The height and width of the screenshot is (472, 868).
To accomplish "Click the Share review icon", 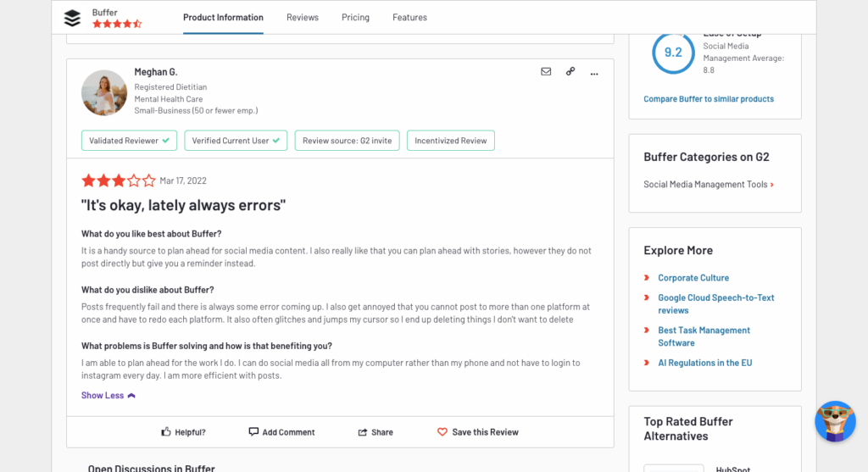I will 363,432.
